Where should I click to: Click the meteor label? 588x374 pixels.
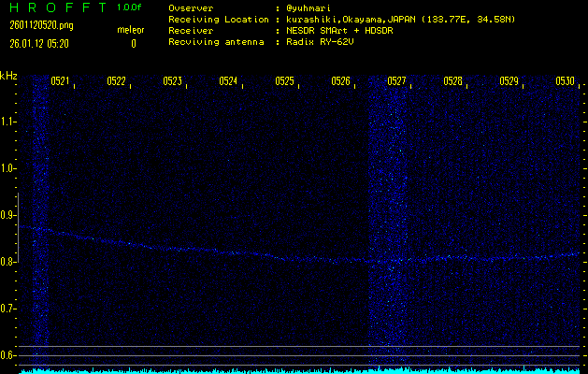[131, 30]
